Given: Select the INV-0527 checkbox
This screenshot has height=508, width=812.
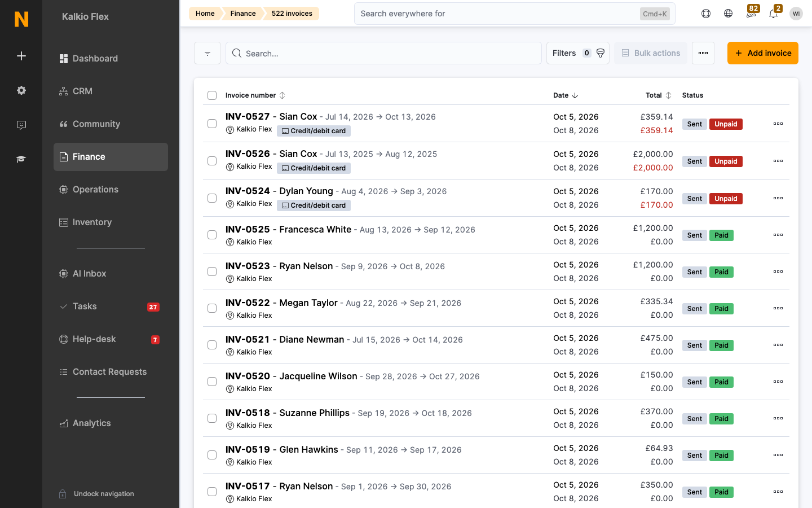Looking at the screenshot, I should tap(212, 124).
